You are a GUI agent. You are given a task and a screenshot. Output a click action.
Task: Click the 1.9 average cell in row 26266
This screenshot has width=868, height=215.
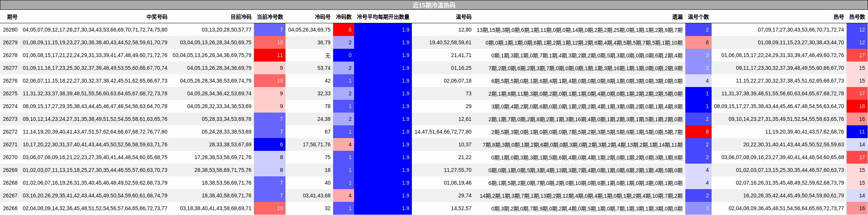[x=383, y=208]
